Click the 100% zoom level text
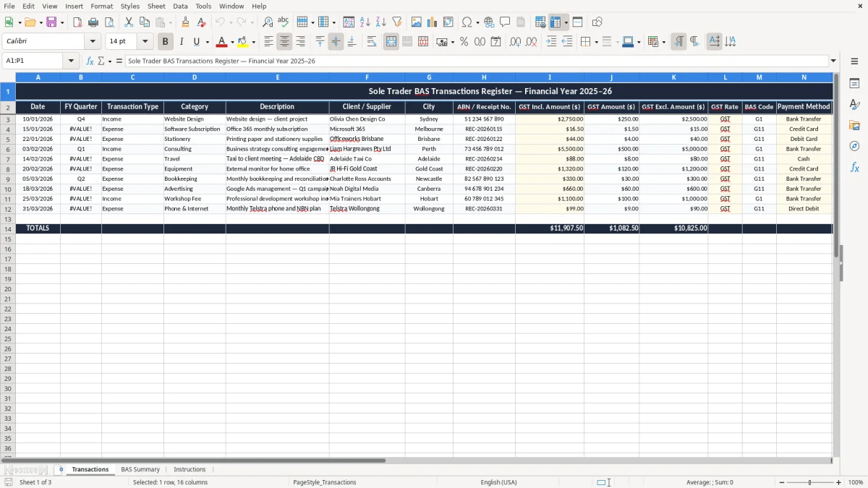Image resolution: width=868 pixels, height=488 pixels. (856, 482)
